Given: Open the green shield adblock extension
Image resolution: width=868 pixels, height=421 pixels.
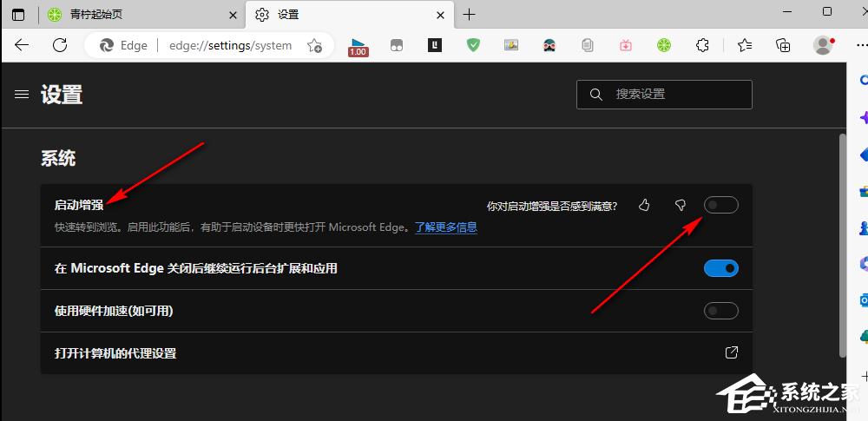Looking at the screenshot, I should 473,45.
